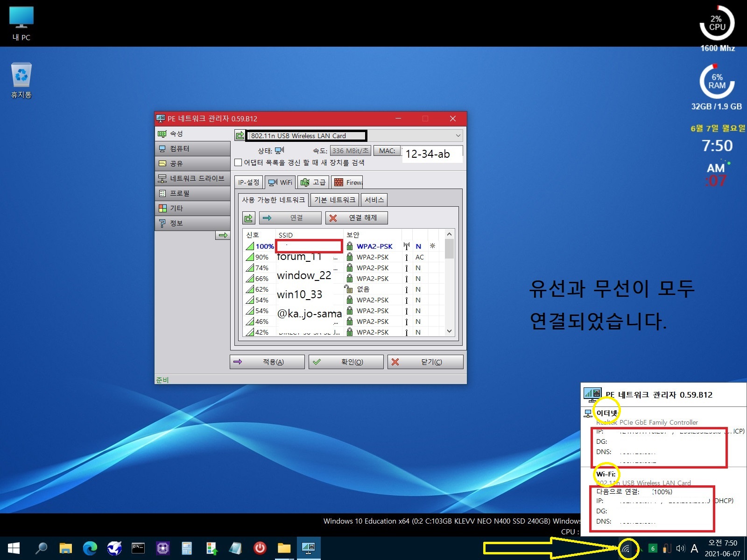Click the PE Network Manager taskbar icon
Screen dimensions: 747x560
(x=308, y=548)
